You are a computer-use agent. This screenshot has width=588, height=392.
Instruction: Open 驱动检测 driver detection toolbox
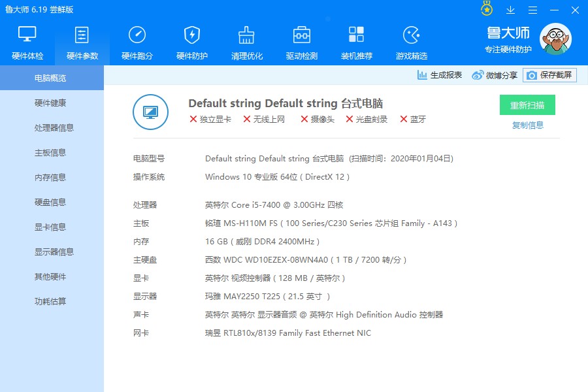point(301,42)
